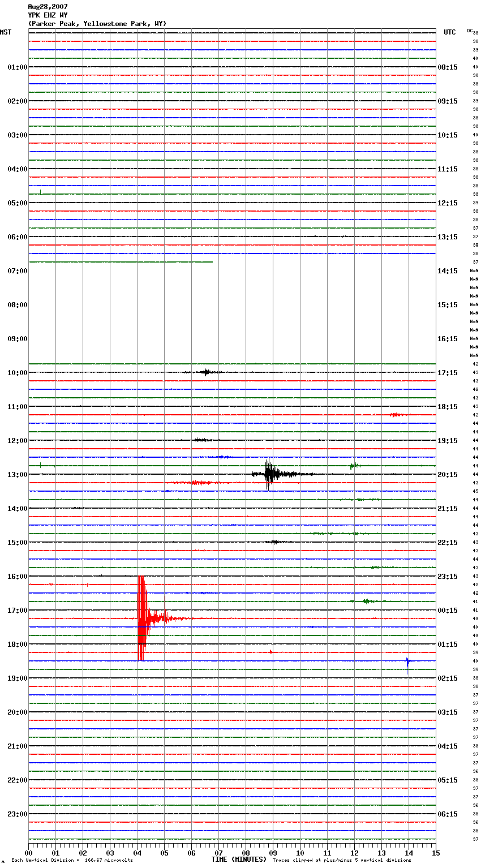Click the UTC axis heading
This screenshot has width=481, height=868.
pyautogui.click(x=450, y=32)
